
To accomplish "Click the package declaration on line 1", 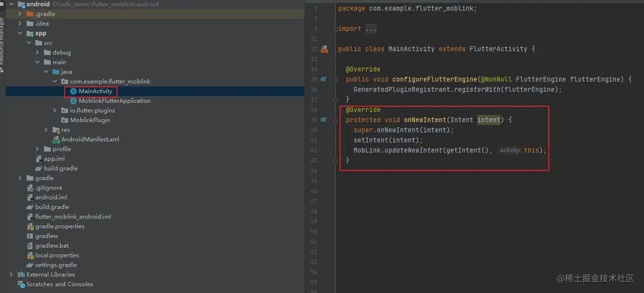I will click(x=407, y=8).
